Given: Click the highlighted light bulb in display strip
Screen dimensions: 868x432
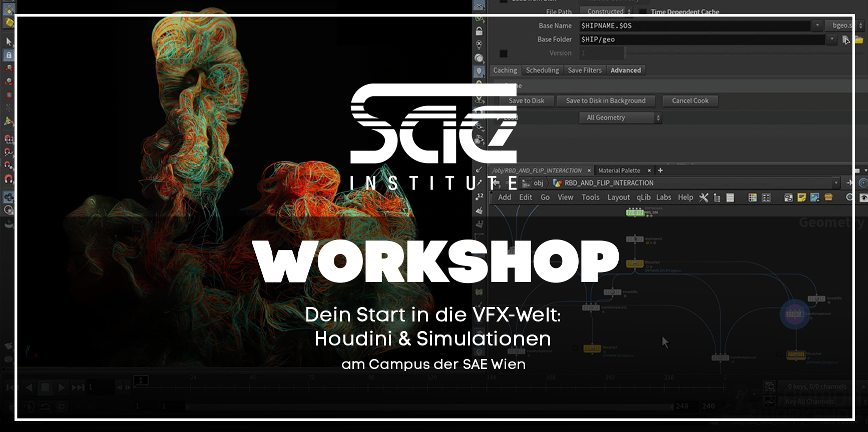Looking at the screenshot, I should (x=479, y=71).
